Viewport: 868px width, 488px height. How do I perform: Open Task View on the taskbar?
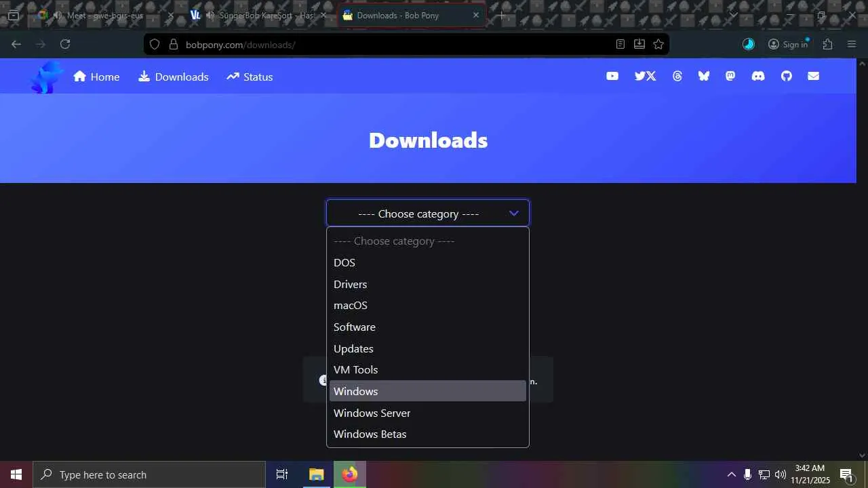[x=282, y=474]
